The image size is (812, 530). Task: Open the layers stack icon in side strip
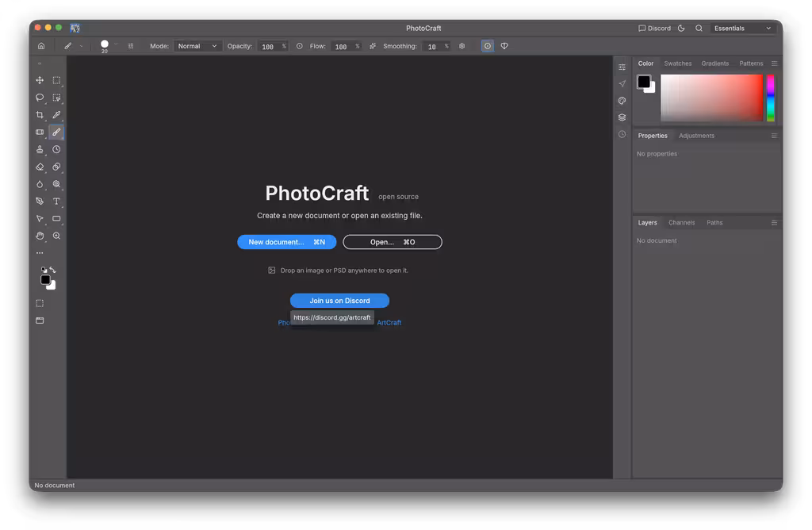tap(622, 117)
